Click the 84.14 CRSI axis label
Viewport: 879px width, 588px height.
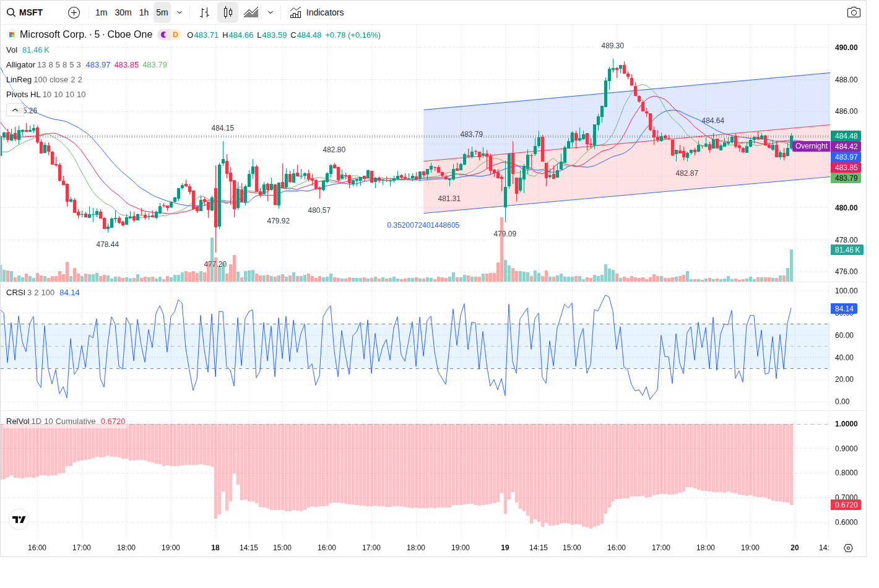[x=844, y=309]
